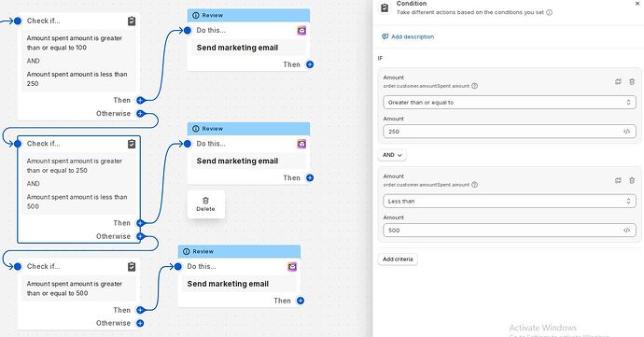
Task: Click the help icon beside the first order.customer.amountSpent.amount
Action: coord(474,86)
